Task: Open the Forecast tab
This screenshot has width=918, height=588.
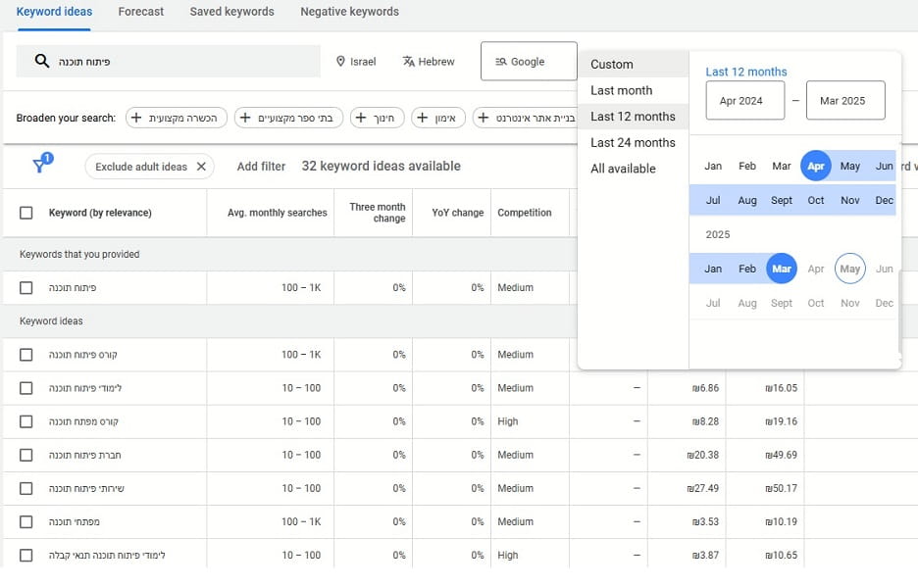Action: coord(140,12)
